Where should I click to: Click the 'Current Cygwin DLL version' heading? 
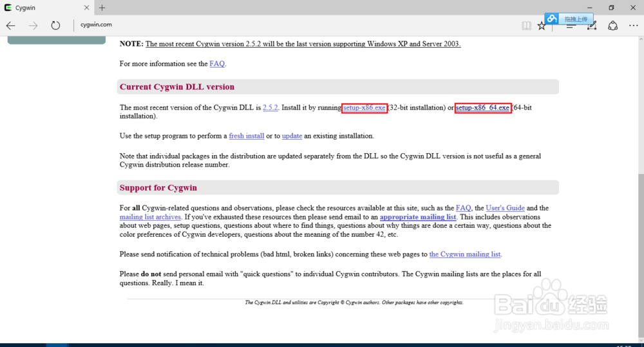177,87
